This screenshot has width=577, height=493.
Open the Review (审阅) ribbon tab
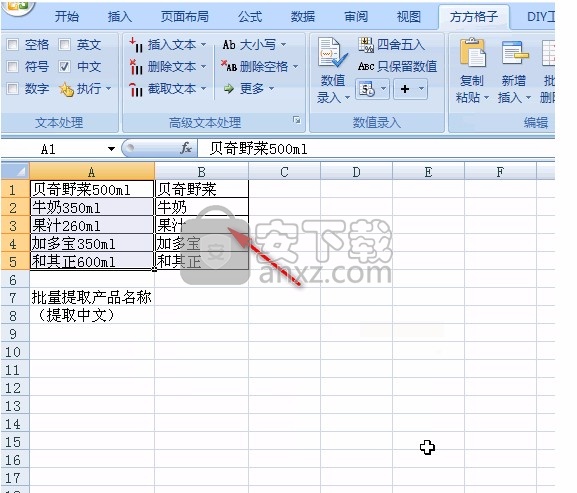356,17
